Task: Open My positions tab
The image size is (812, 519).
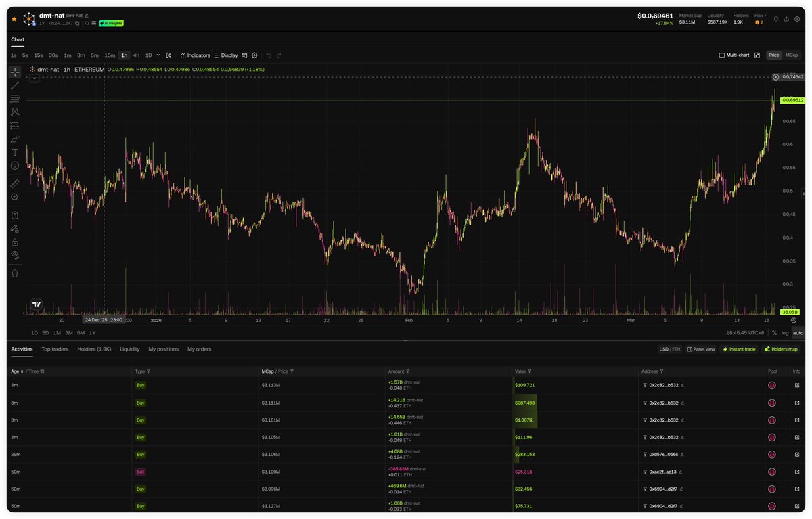Action: 164,349
